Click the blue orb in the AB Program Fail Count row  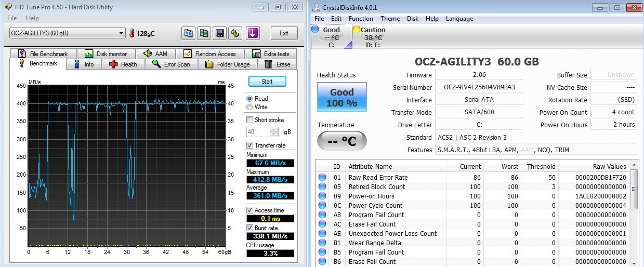point(322,215)
